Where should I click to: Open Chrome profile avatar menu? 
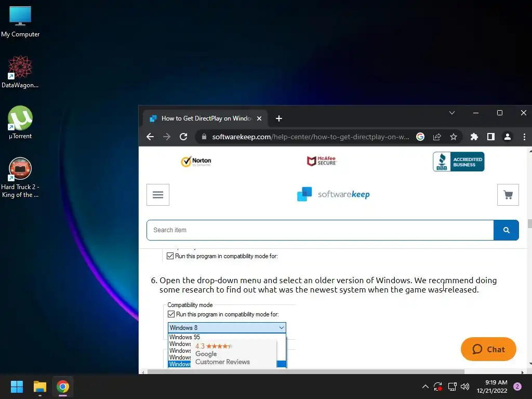click(x=508, y=137)
